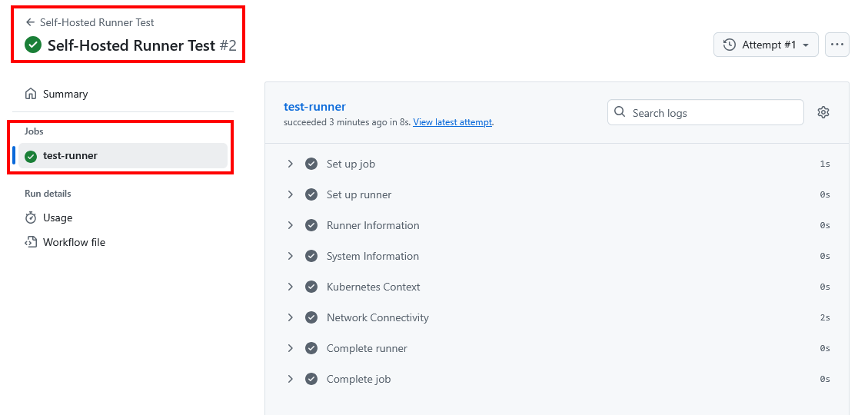Click the Usage stopwatch icon
The height and width of the screenshot is (415, 868).
pos(31,217)
